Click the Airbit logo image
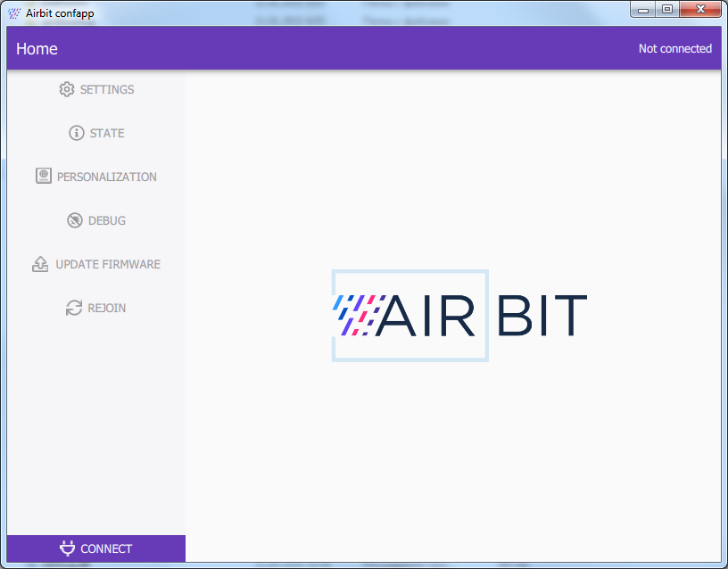The width and height of the screenshot is (728, 569). point(459,315)
